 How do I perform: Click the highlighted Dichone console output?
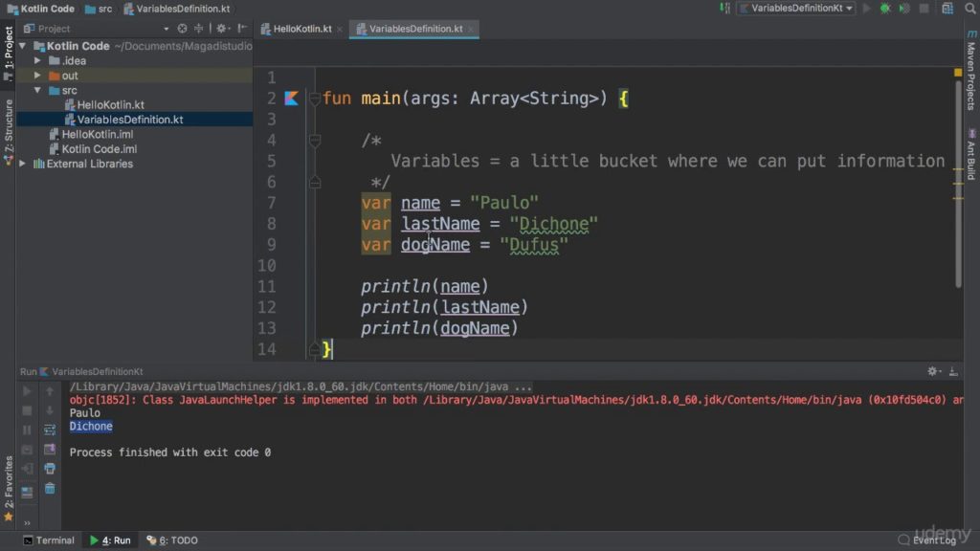[91, 426]
